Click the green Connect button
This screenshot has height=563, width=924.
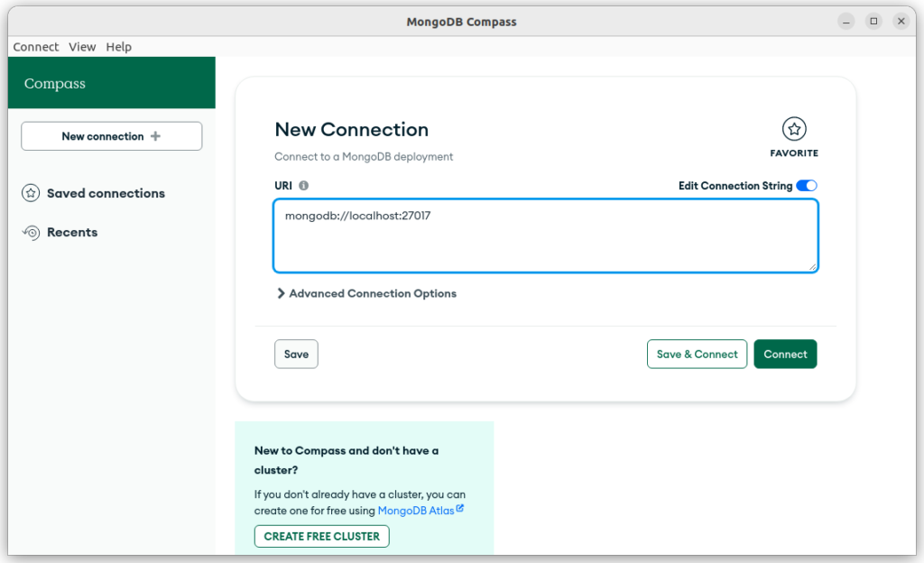pos(786,354)
